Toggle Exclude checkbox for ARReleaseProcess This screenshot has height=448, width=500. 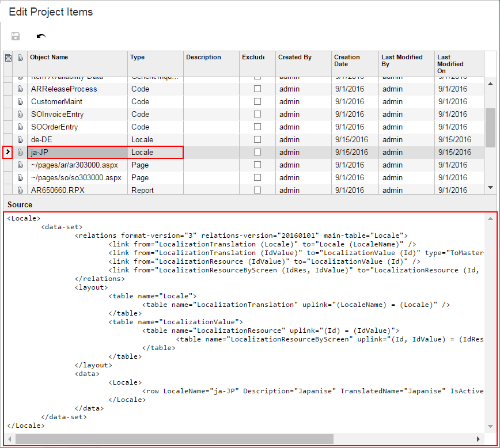[257, 89]
